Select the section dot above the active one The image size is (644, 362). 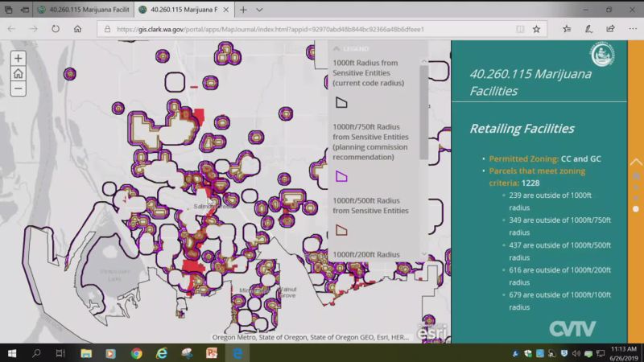point(636,198)
